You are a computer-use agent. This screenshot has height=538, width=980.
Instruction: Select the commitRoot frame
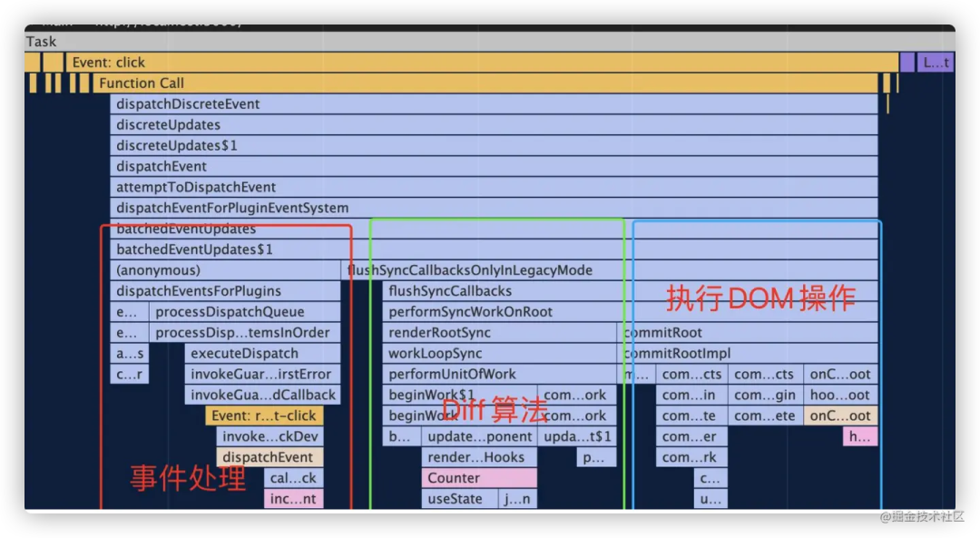(748, 332)
